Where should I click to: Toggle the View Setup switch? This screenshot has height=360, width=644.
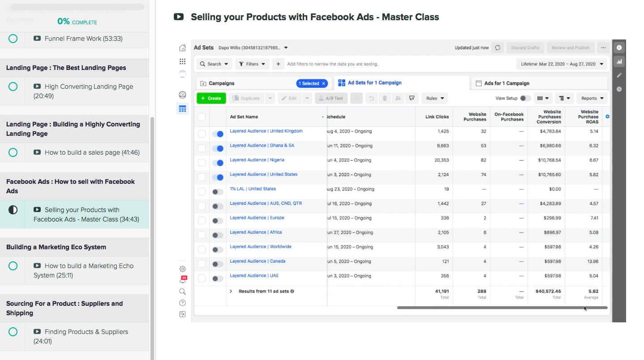click(525, 98)
